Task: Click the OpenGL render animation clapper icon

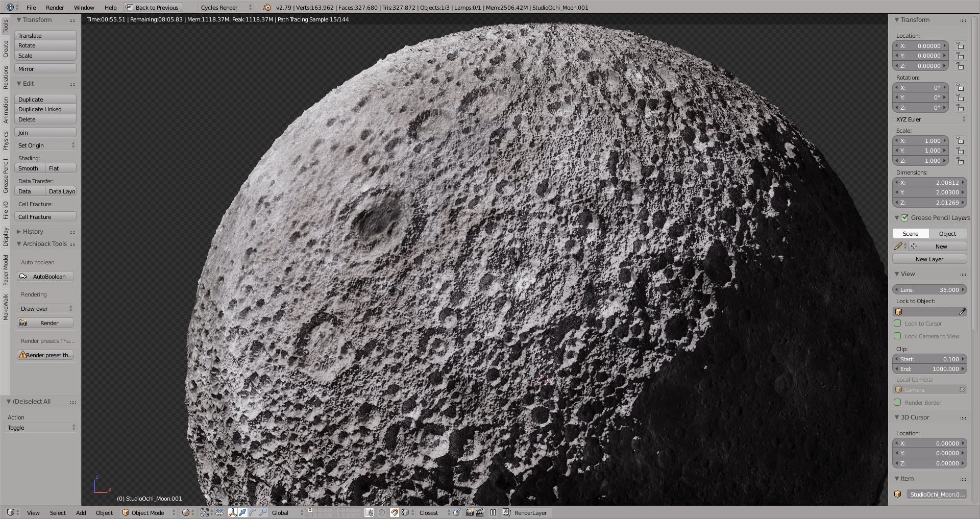Action: 480,512
